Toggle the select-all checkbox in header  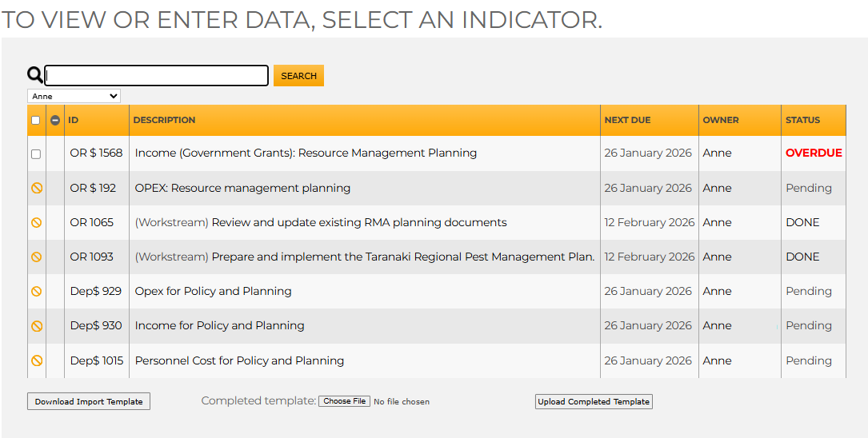click(35, 120)
